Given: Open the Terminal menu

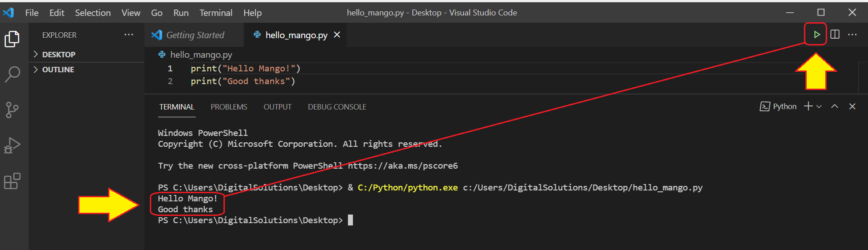Looking at the screenshot, I should [x=216, y=13].
